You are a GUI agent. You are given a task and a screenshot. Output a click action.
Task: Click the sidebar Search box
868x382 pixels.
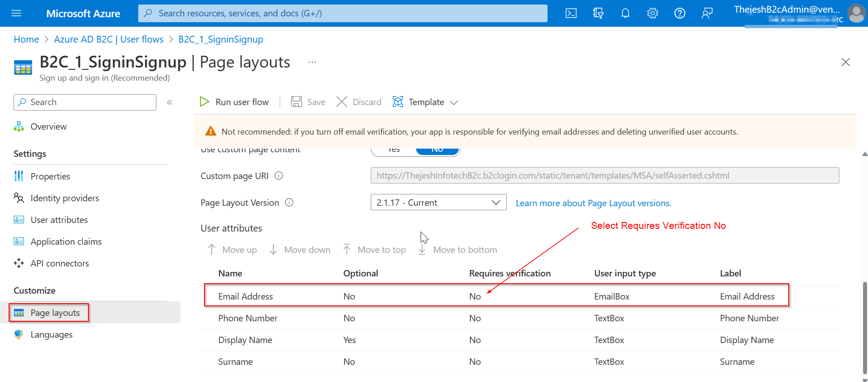[x=85, y=102]
